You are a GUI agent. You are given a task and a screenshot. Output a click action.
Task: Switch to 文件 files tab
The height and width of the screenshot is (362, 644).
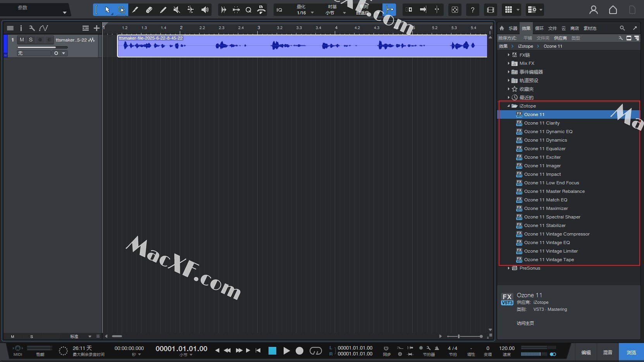pyautogui.click(x=553, y=28)
